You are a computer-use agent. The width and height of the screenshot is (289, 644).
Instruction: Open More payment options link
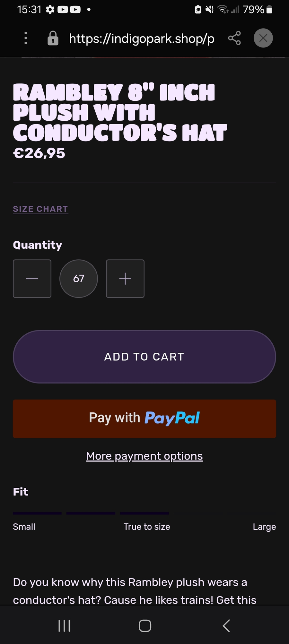[x=144, y=456]
